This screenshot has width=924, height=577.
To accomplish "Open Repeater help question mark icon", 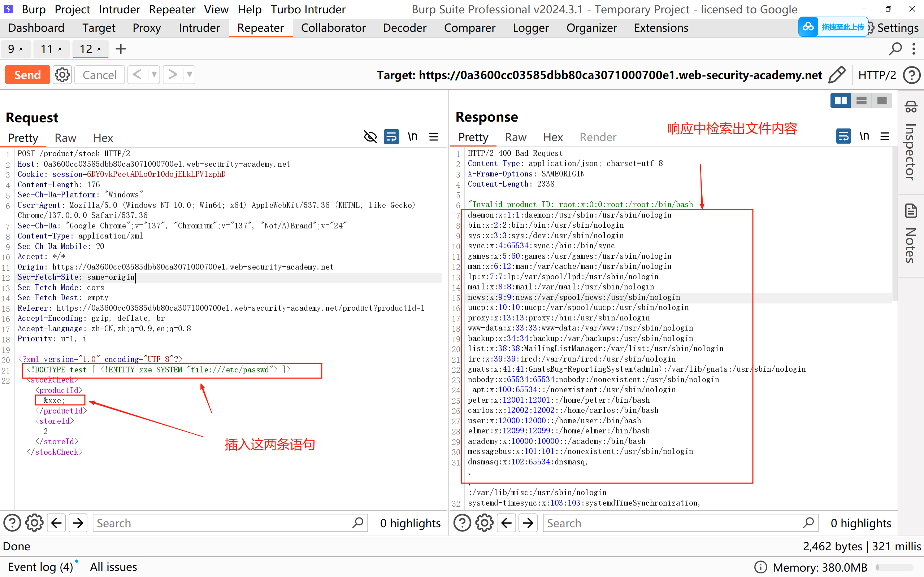I will 911,75.
